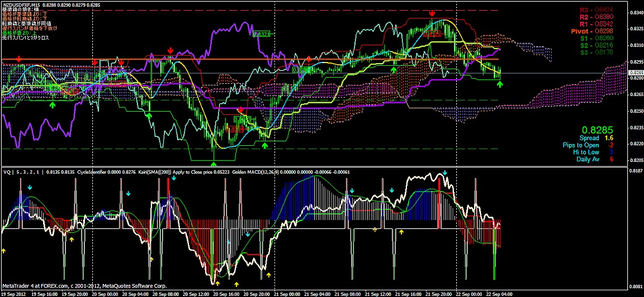
Task: Select the 22 Sep 00:00 time label
Action: click(470, 294)
